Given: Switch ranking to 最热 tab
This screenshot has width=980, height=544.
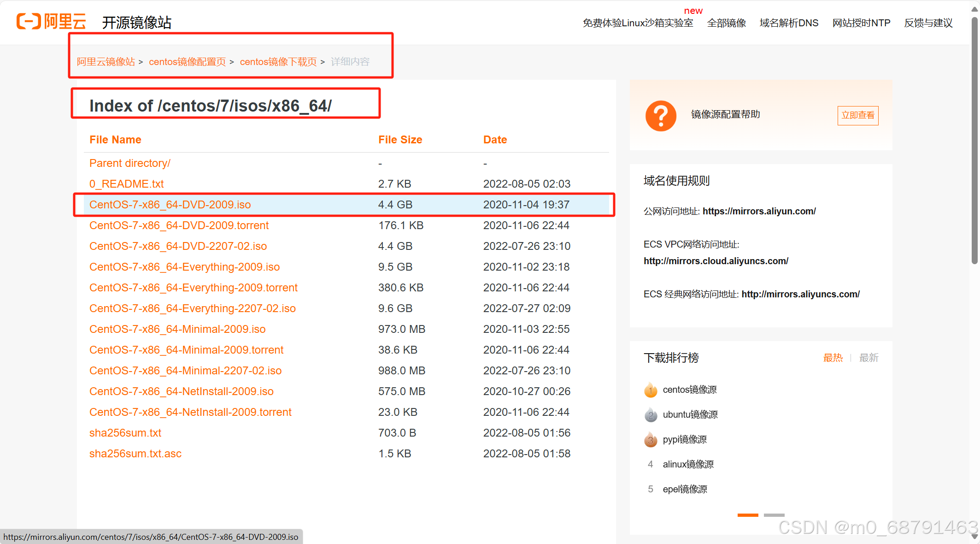Looking at the screenshot, I should (x=833, y=358).
